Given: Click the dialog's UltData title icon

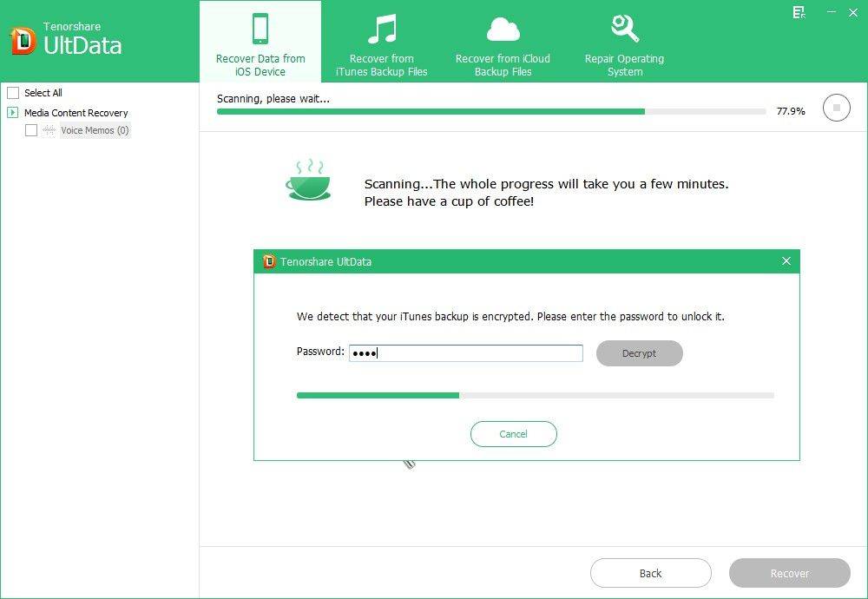Looking at the screenshot, I should tap(269, 261).
